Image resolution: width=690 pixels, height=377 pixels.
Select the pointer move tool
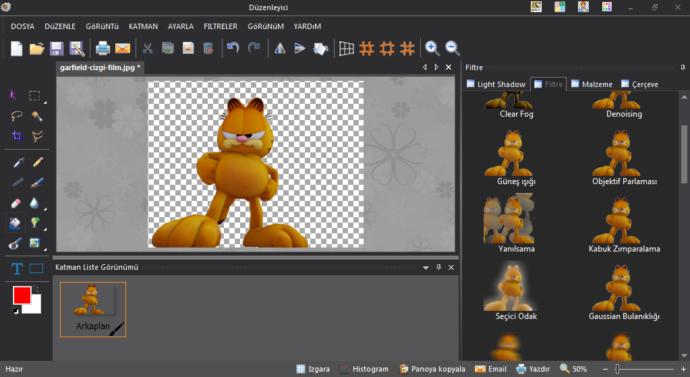[x=14, y=95]
